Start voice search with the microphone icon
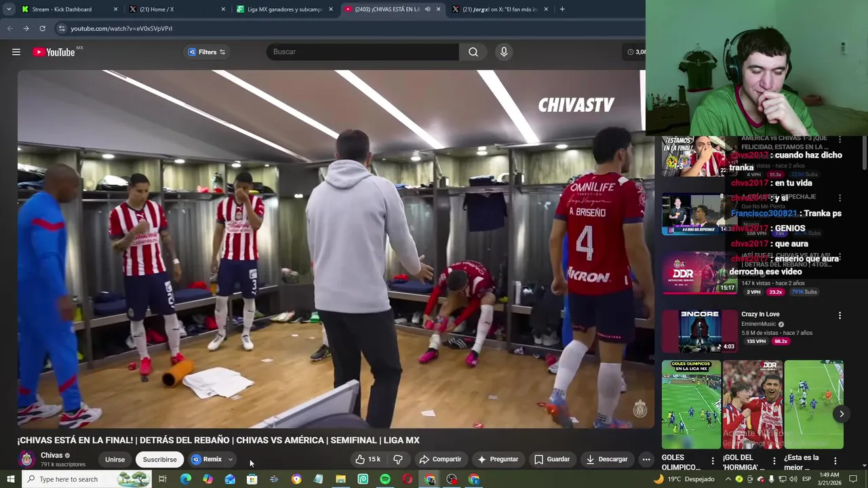 coord(504,52)
